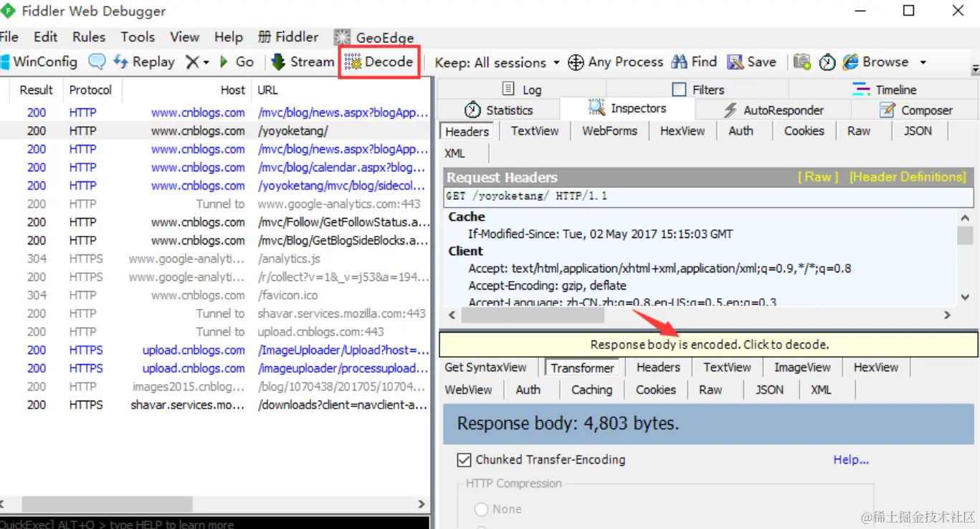Image resolution: width=980 pixels, height=529 pixels.
Task: Click Go to resume breakpoints
Action: 237,62
